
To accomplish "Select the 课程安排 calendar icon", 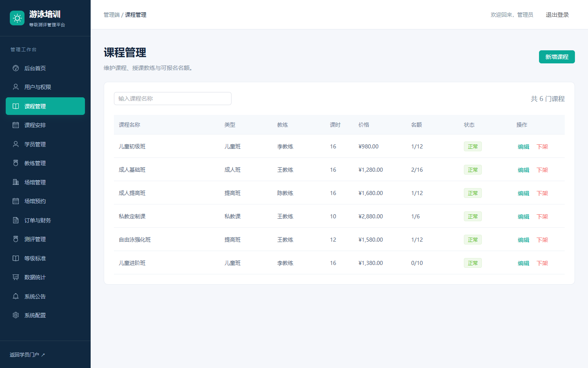I will click(x=16, y=125).
